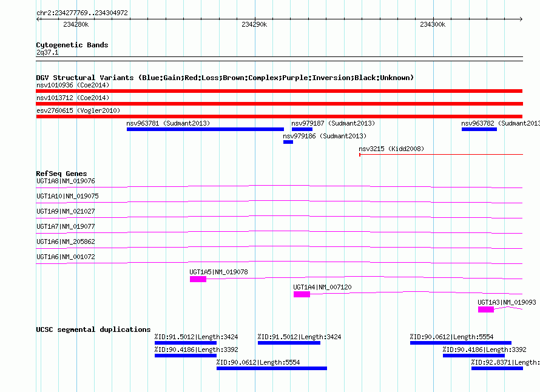540x392 pixels.
Task: Open the nsv963781 (Sudmant2013) label
Action: [x=168, y=123]
